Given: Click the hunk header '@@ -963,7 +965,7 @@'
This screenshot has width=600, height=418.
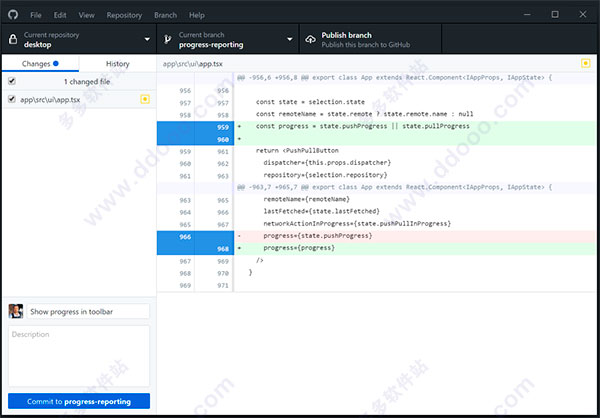Looking at the screenshot, I should coord(394,187).
